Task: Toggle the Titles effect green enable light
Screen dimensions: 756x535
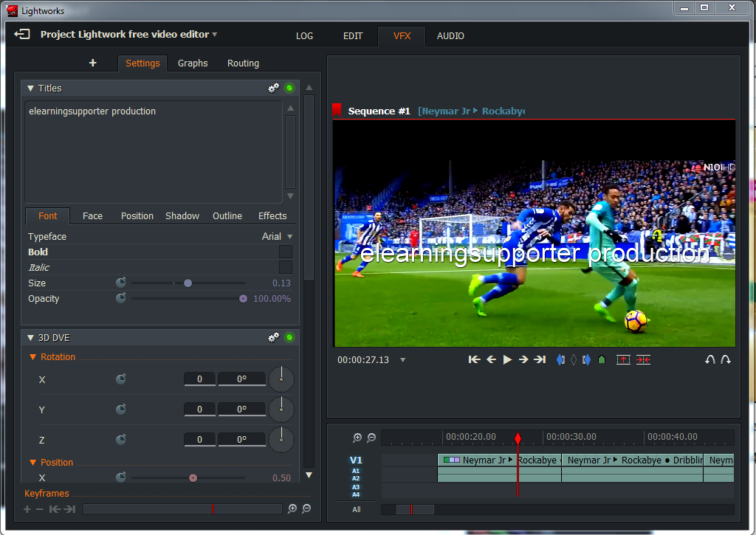Action: coord(289,88)
